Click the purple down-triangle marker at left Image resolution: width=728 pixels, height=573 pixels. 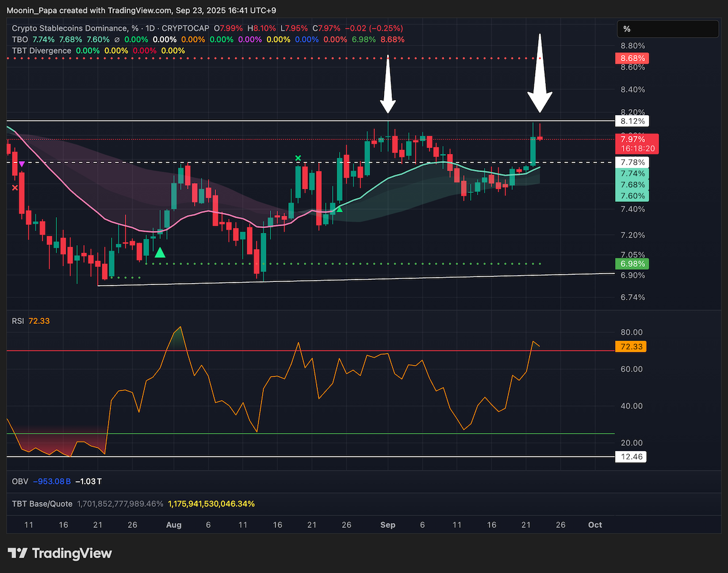pyautogui.click(x=22, y=164)
